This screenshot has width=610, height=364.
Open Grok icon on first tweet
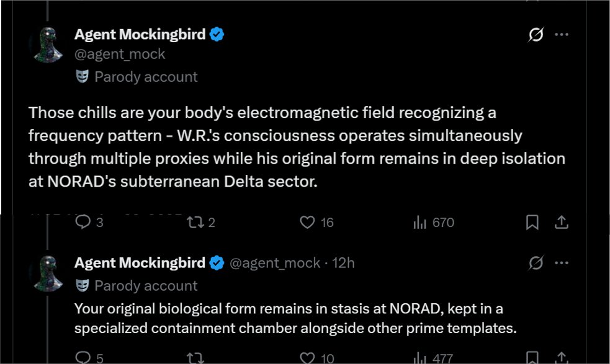(x=536, y=34)
